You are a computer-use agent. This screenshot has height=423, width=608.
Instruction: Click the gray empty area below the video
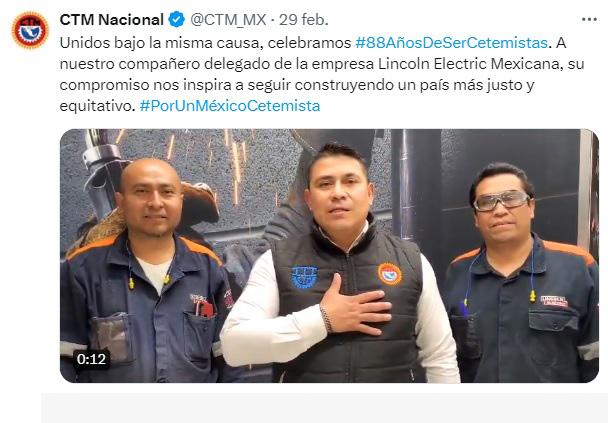[x=325, y=408]
